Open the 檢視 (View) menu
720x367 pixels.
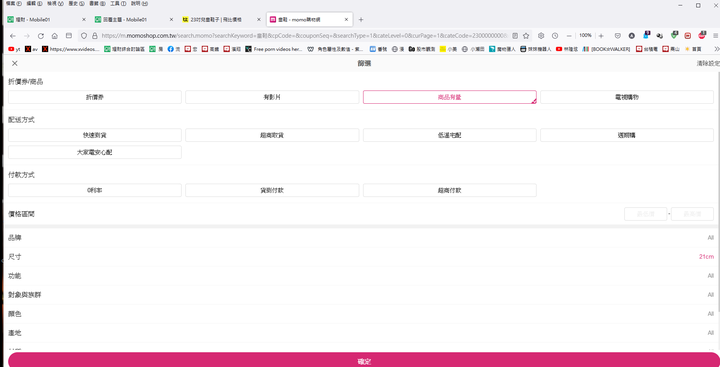pos(55,3)
